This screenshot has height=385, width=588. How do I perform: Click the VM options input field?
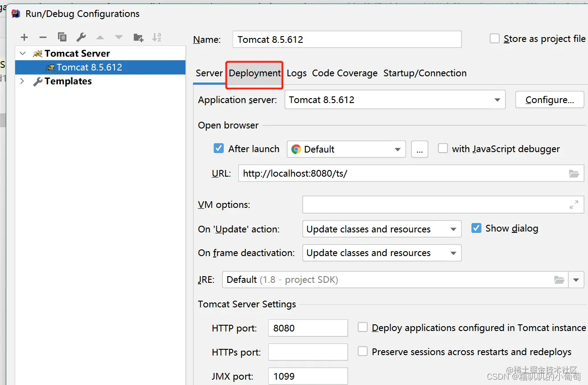443,205
